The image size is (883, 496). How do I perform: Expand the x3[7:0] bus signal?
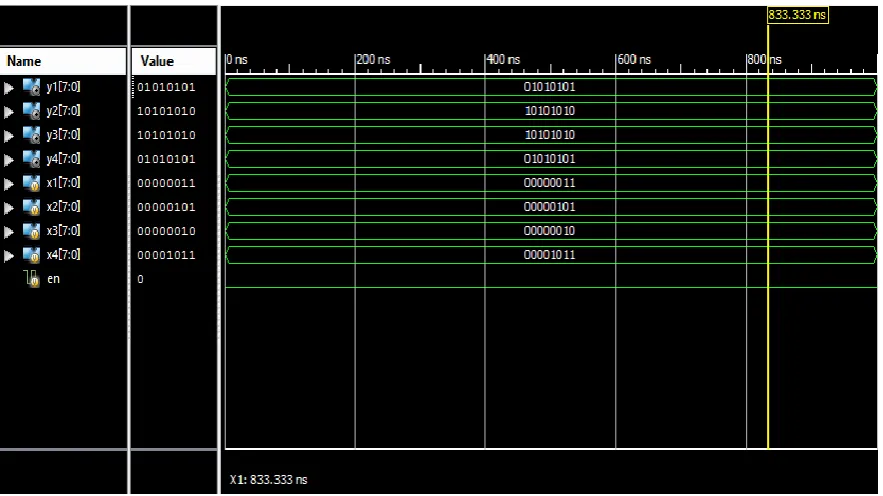pos(8,232)
